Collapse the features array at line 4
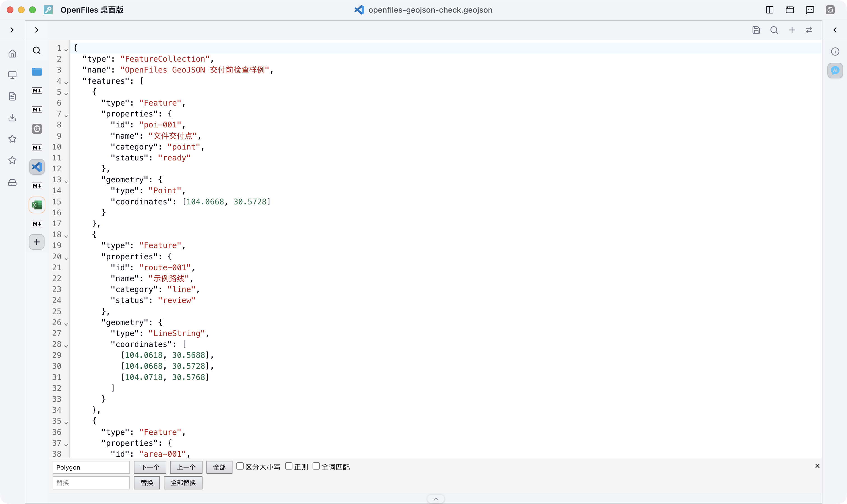 coord(66,83)
